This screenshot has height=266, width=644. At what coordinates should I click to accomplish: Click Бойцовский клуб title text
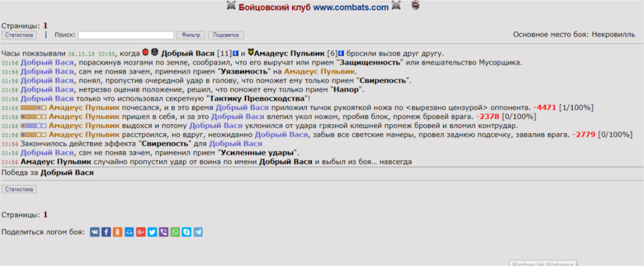[x=275, y=7]
